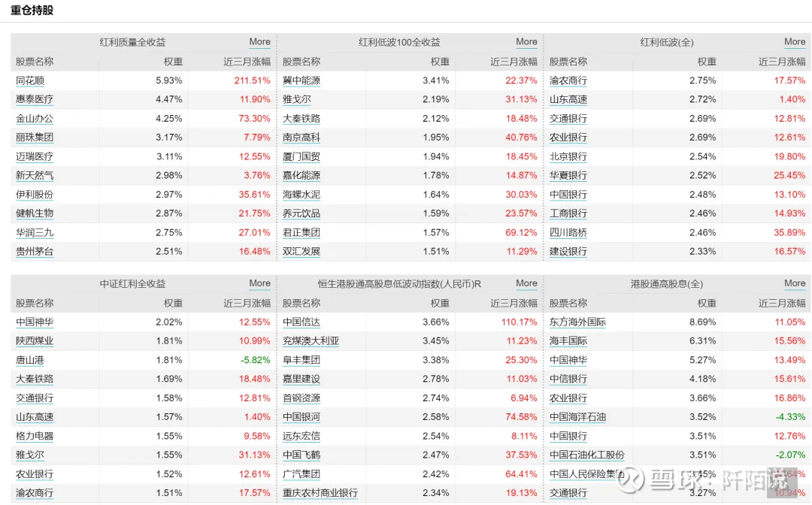Click stock name 贵州茅台

[x=35, y=251]
